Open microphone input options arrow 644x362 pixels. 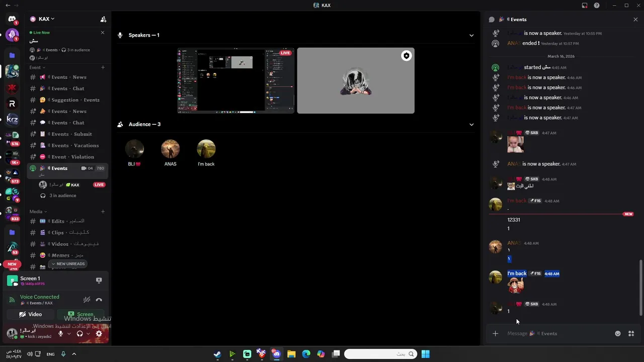(x=68, y=333)
